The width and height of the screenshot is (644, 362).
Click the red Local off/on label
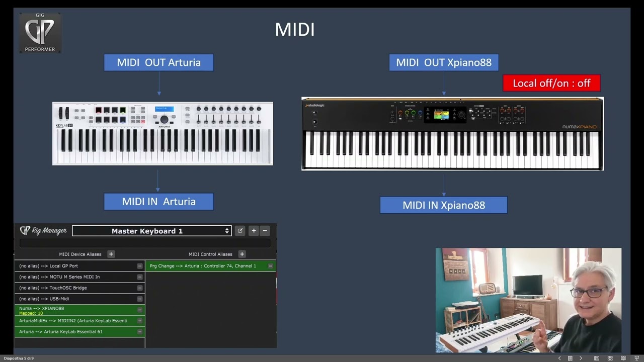click(x=551, y=83)
